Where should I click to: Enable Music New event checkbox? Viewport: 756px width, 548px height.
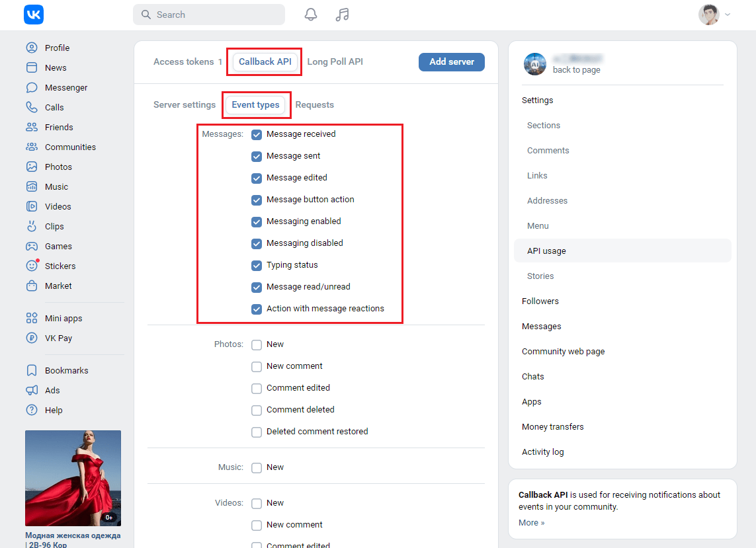click(257, 467)
